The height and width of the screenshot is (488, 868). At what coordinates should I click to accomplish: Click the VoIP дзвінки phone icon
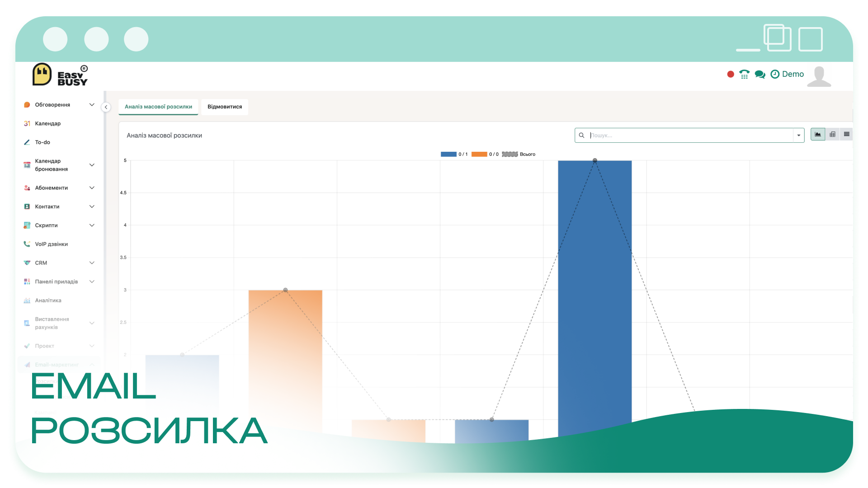tap(27, 244)
